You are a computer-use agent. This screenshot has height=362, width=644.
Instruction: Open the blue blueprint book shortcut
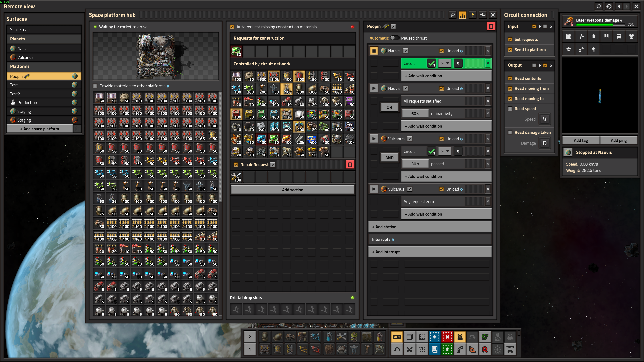tap(435, 349)
